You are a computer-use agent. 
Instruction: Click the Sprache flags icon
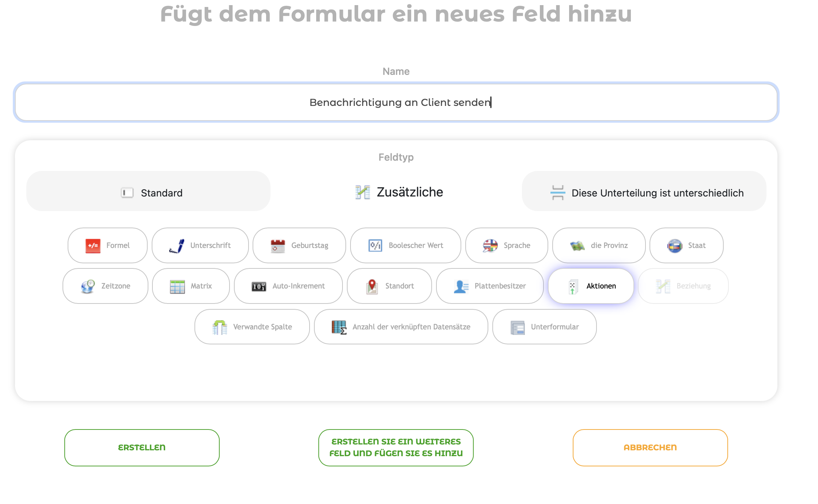(490, 246)
